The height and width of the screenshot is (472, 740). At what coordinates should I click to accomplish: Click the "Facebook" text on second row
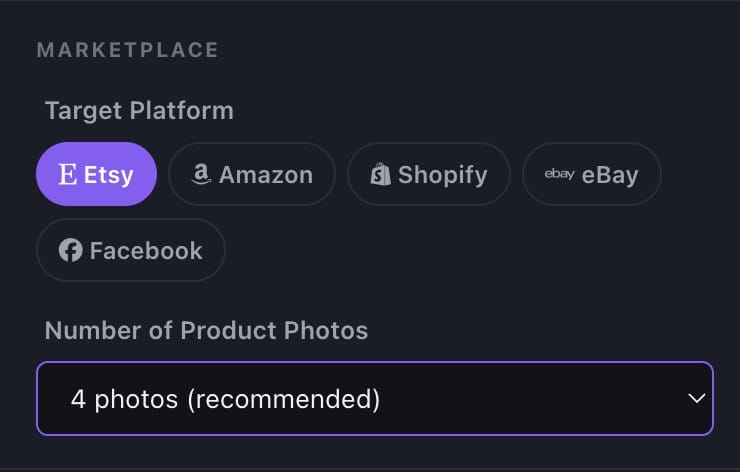pyautogui.click(x=146, y=250)
